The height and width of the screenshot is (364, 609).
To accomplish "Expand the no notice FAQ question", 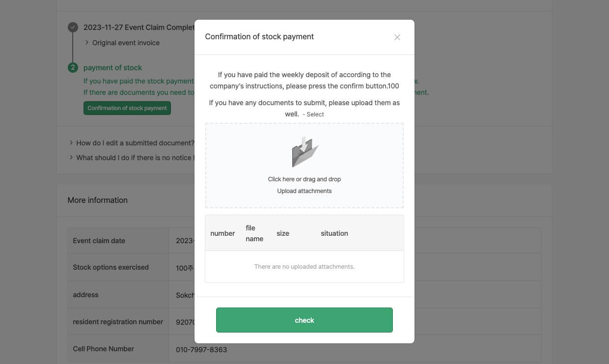I will pyautogui.click(x=133, y=158).
